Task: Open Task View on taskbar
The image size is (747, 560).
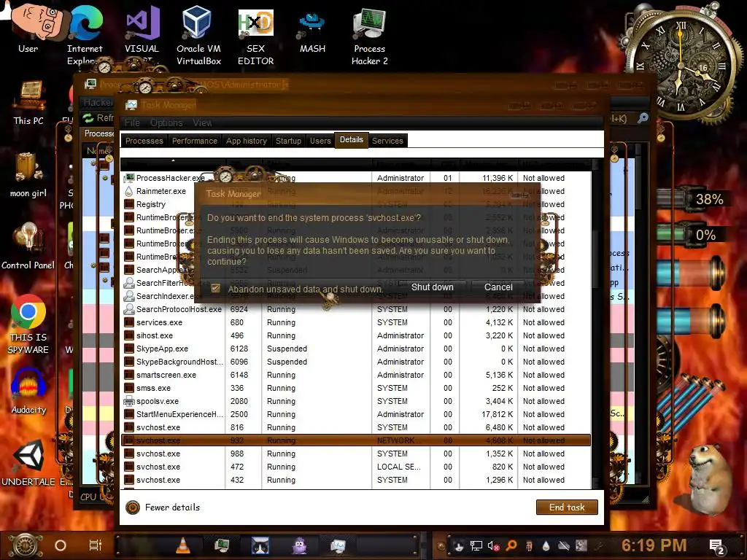Action: pos(96,545)
